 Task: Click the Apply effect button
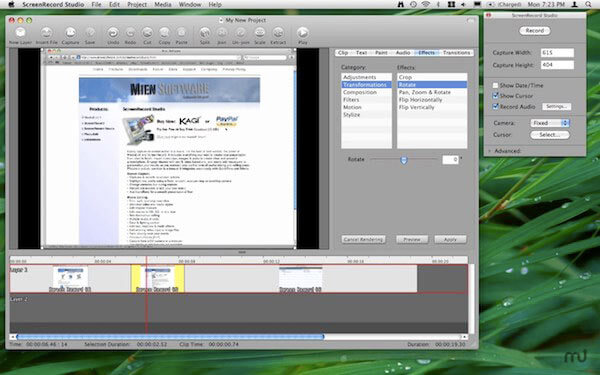[x=450, y=240]
